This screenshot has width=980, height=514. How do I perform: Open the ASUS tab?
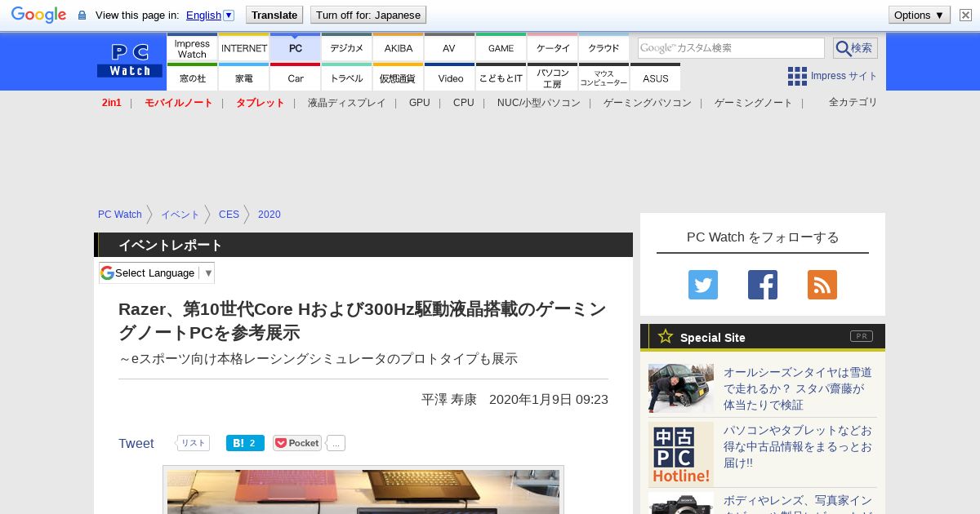656,78
